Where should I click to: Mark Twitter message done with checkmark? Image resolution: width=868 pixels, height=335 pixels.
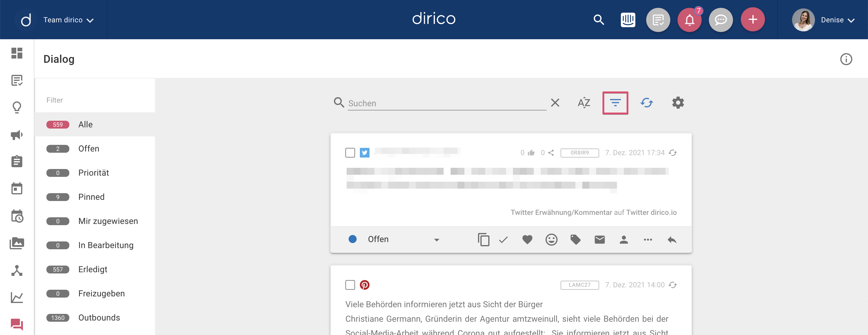click(503, 240)
